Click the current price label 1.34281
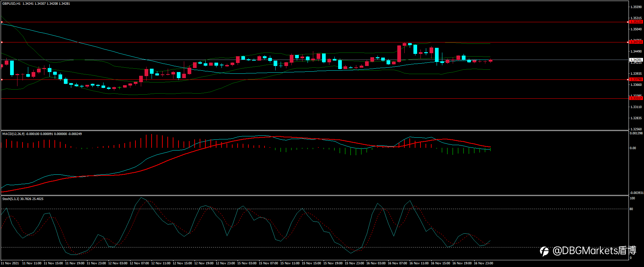Image resolution: width=644 pixels, height=267 pixels. click(636, 60)
